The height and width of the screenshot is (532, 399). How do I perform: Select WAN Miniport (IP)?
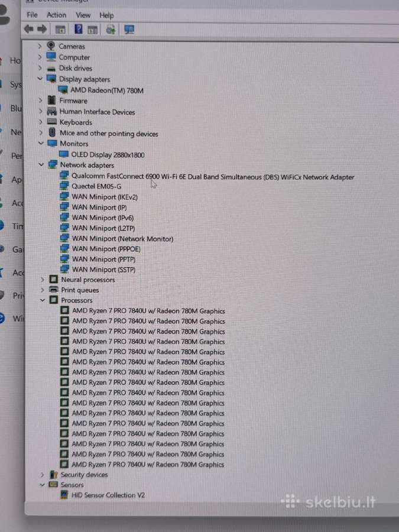(x=99, y=207)
